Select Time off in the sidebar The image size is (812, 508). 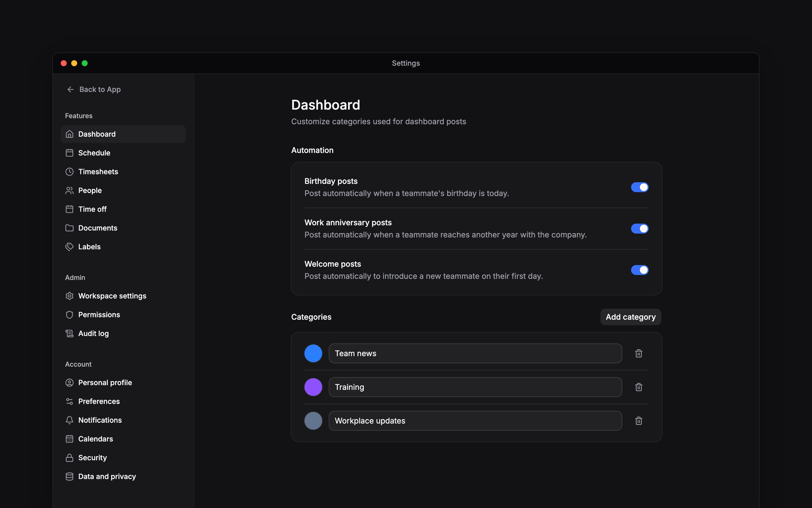(123, 209)
